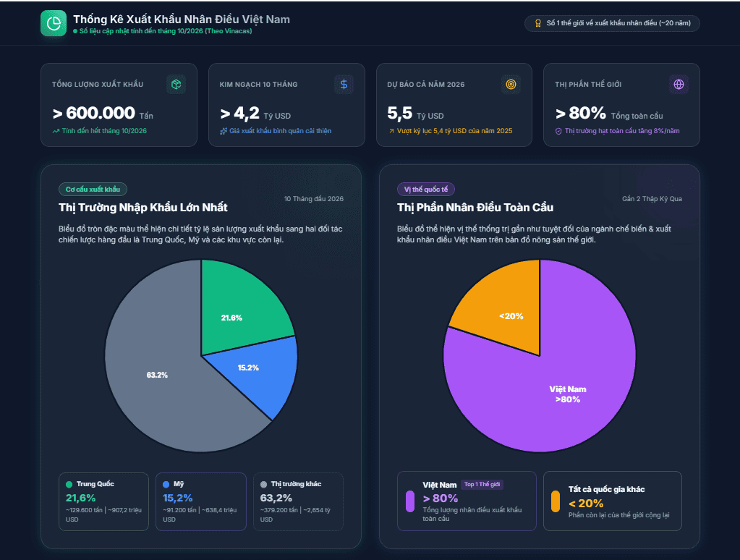Open the Thị trường khác legend card
The height and width of the screenshot is (560, 740).
(298, 501)
